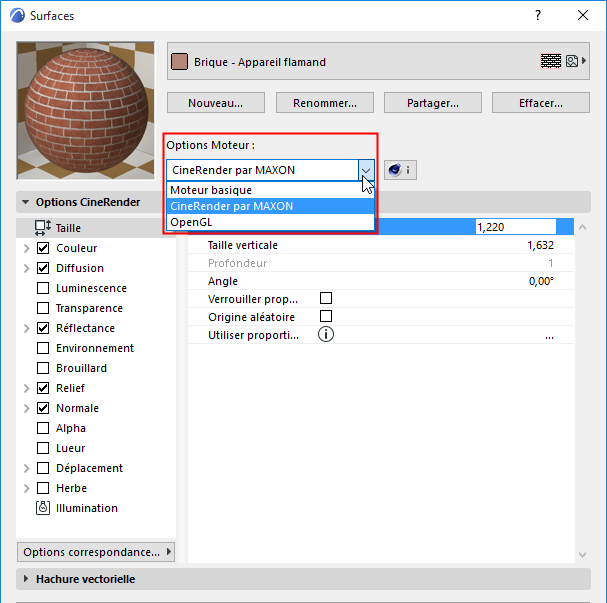This screenshot has width=607, height=603.
Task: Click the brick surface color swatch
Action: (179, 62)
